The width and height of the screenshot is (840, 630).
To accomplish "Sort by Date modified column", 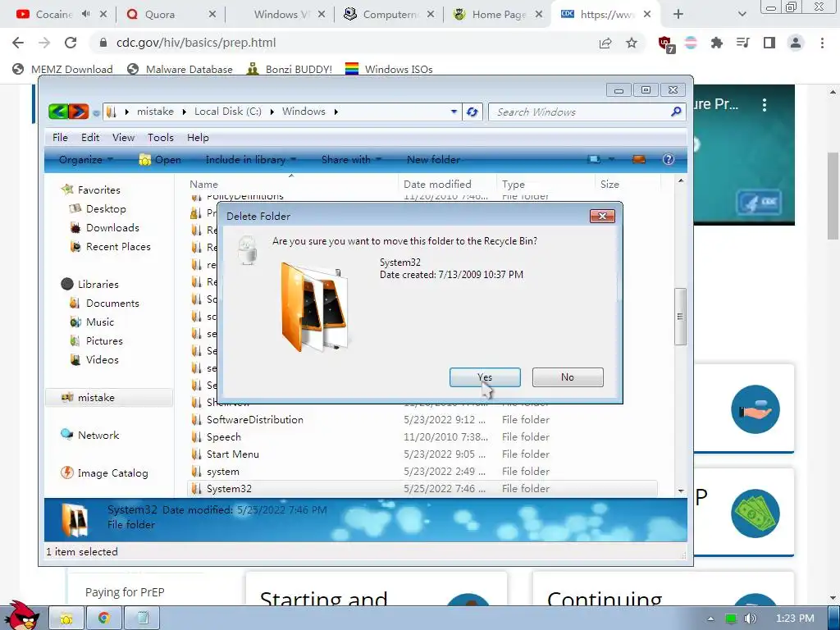I will (437, 185).
